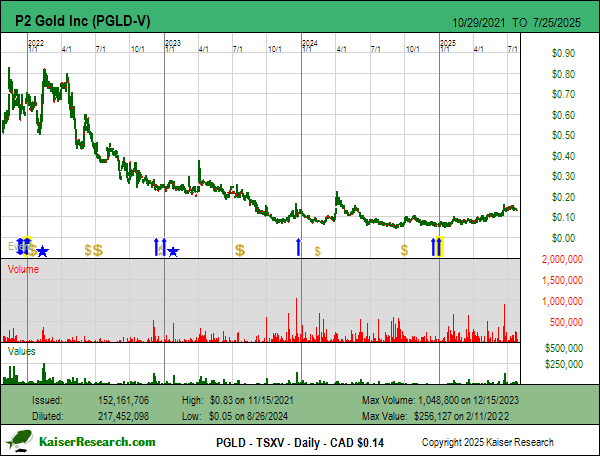Select the blue arrow on the 2023 year line
Viewport: 600px width, 456px height.
(x=164, y=247)
